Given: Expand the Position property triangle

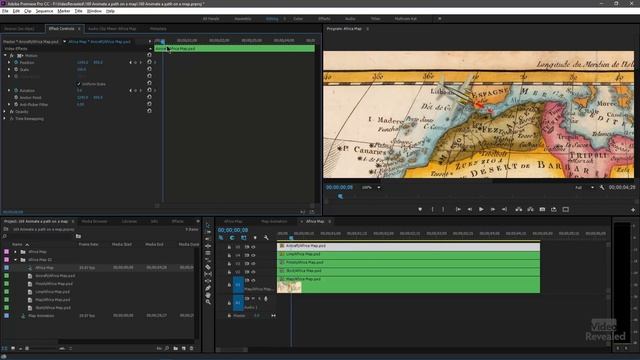Looking at the screenshot, I should click(x=9, y=62).
